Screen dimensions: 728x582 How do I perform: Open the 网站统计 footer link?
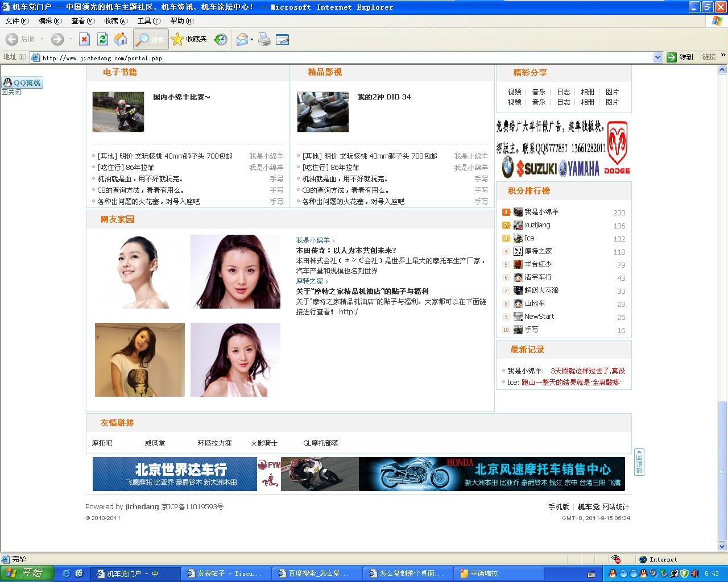(x=615, y=507)
